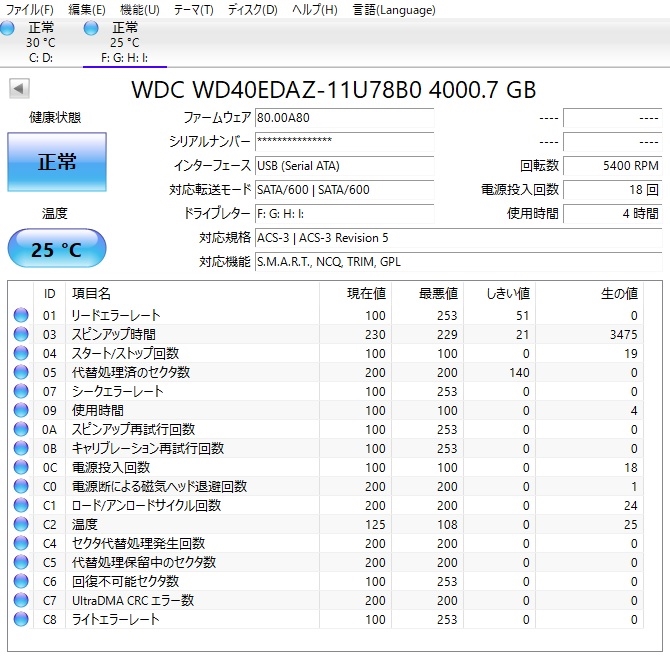The image size is (670, 660).
Task: Click the status icon for ID C4 row
Action: click(x=21, y=543)
